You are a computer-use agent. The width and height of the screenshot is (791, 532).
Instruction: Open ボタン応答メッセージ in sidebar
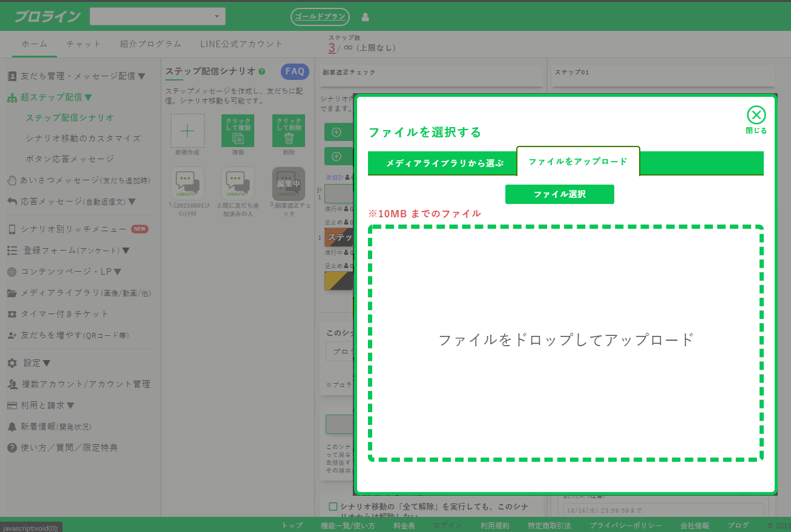point(70,159)
